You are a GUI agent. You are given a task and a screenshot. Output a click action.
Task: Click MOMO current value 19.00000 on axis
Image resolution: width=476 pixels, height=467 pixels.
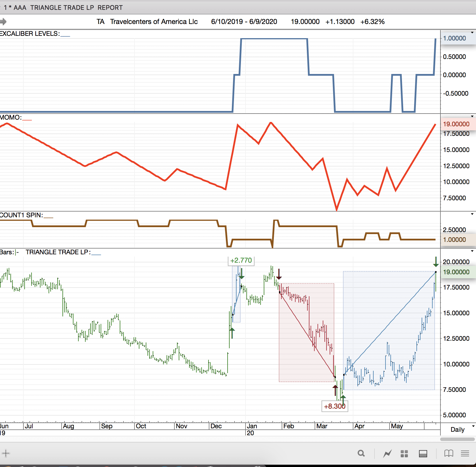click(456, 124)
